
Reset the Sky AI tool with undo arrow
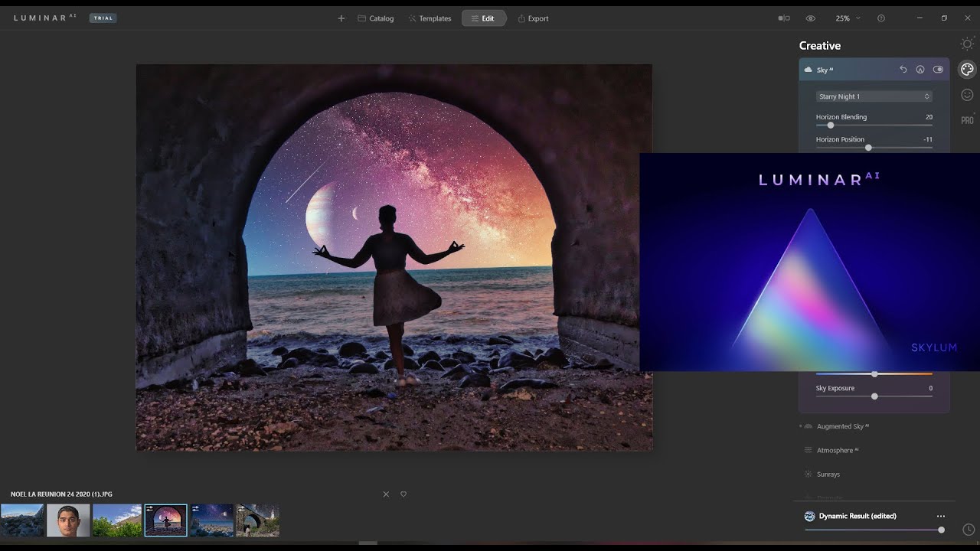tap(903, 70)
